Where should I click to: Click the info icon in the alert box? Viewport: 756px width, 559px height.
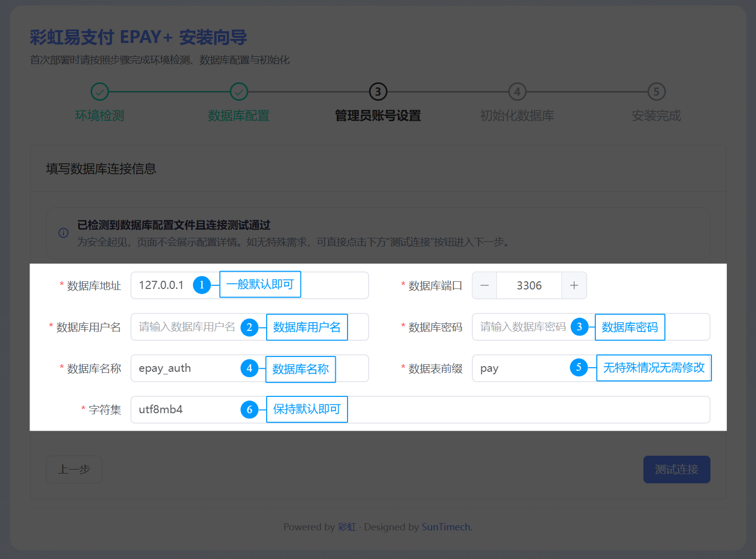[x=63, y=233]
